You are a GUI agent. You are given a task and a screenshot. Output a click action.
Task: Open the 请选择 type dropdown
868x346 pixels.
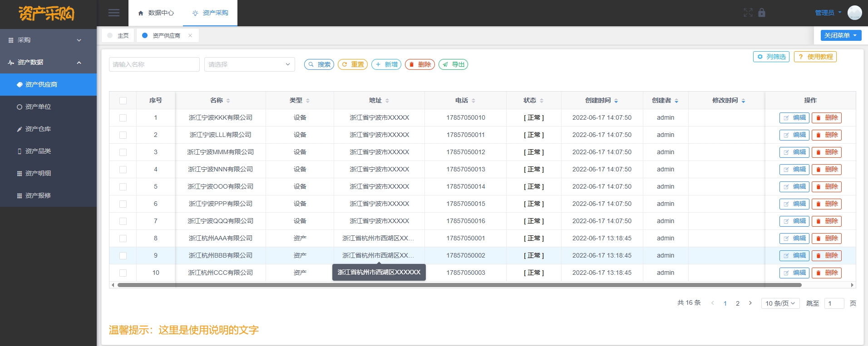click(x=250, y=64)
